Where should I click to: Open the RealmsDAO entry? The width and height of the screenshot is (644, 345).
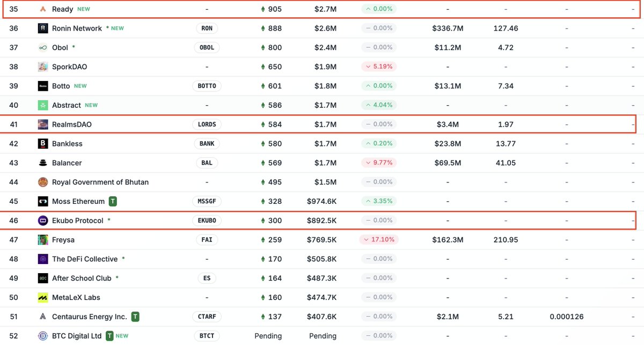[x=72, y=124]
